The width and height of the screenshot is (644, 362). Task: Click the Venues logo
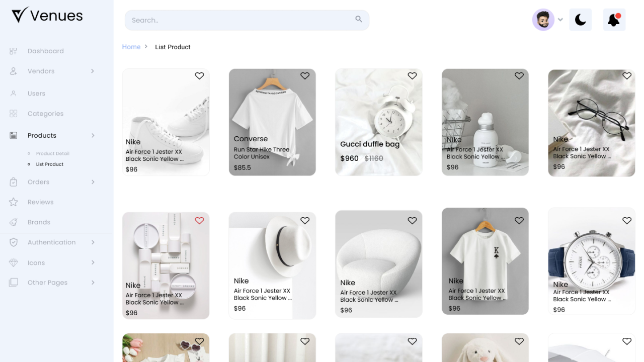point(47,16)
